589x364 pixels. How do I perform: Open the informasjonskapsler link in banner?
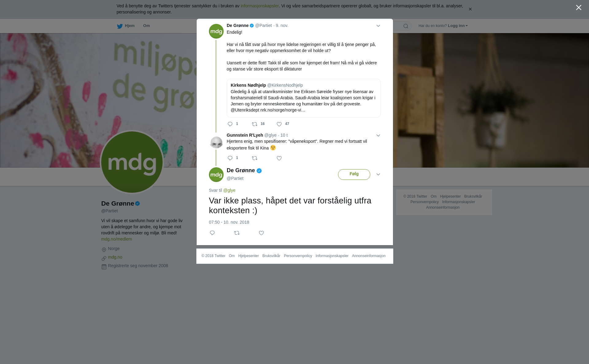[x=260, y=6]
